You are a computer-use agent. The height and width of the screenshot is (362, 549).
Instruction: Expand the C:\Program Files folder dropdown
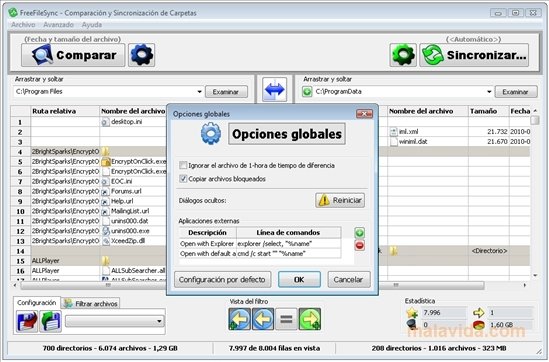click(x=199, y=92)
